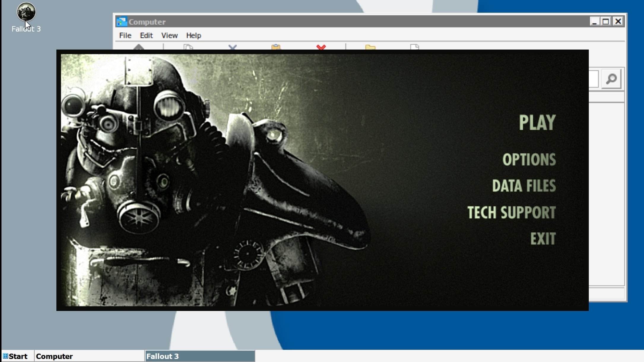Image resolution: width=644 pixels, height=362 pixels.
Task: Click EXIT in the Fallout launcher
Action: (543, 239)
